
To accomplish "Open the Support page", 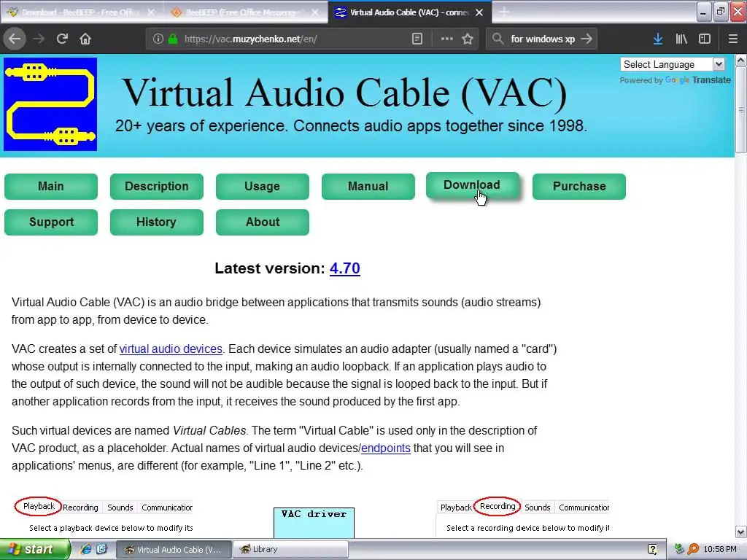I will [51, 222].
